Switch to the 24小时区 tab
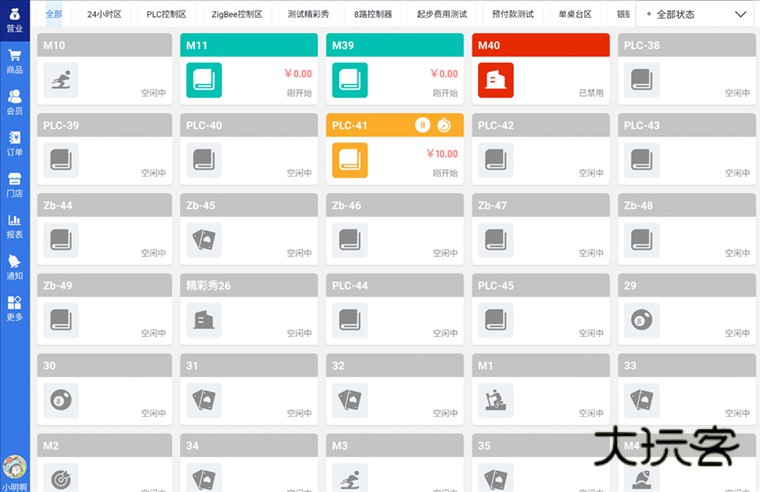This screenshot has width=760, height=492. coord(104,14)
